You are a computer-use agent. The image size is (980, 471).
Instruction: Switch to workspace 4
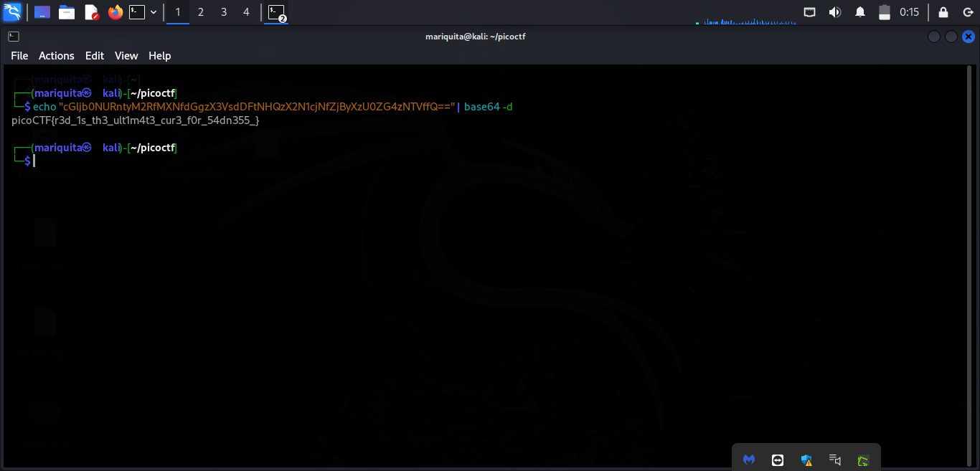(247, 12)
